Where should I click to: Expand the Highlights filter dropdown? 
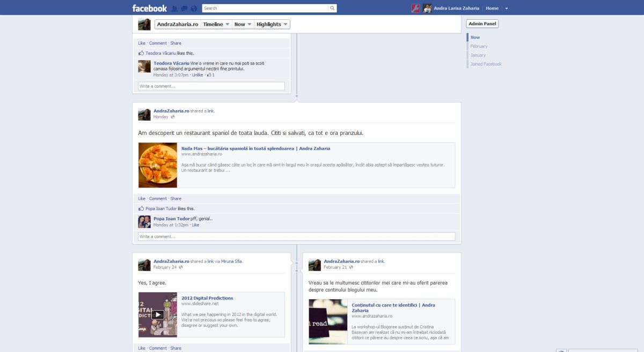(x=272, y=24)
